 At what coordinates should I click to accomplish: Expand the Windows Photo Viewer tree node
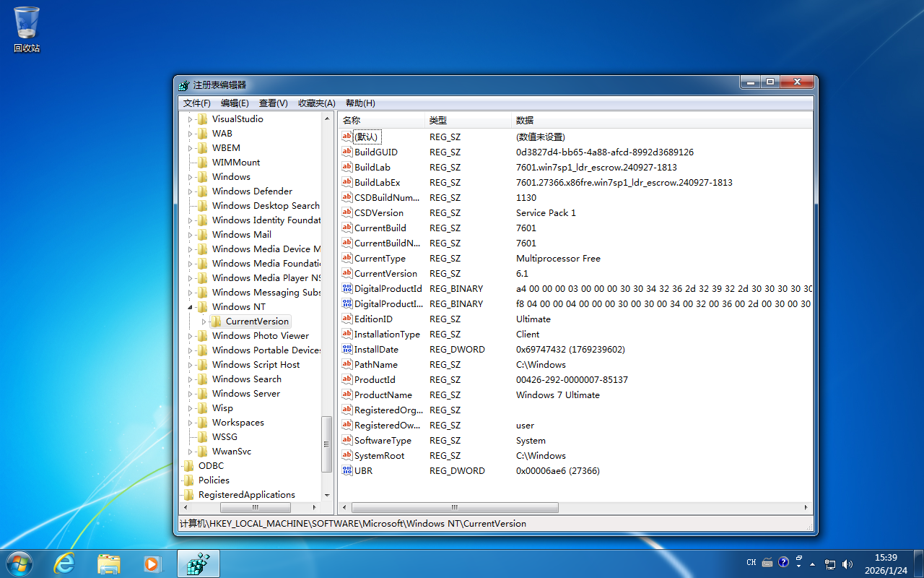(191, 335)
